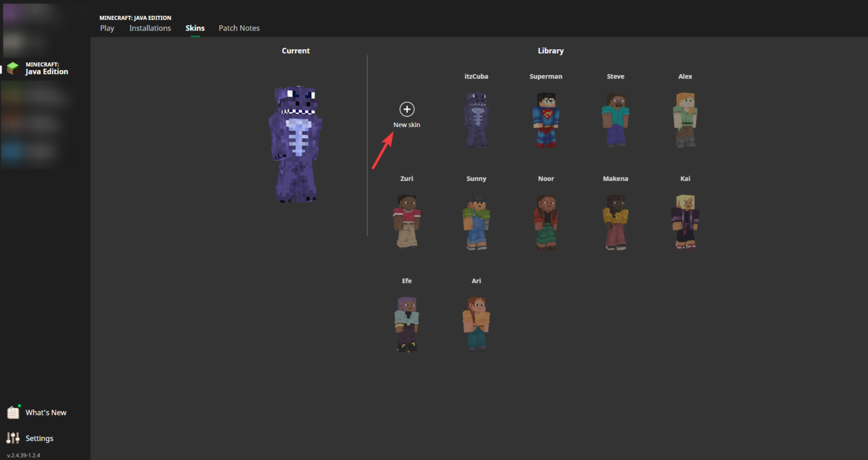Select the Minecraft Java Edition grass block icon
This screenshot has height=460, width=868.
pyautogui.click(x=12, y=68)
